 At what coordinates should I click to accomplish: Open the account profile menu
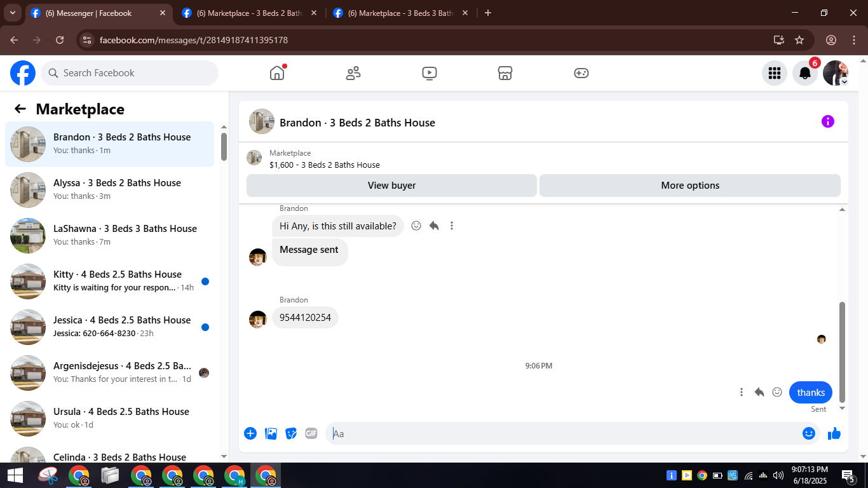point(836,73)
